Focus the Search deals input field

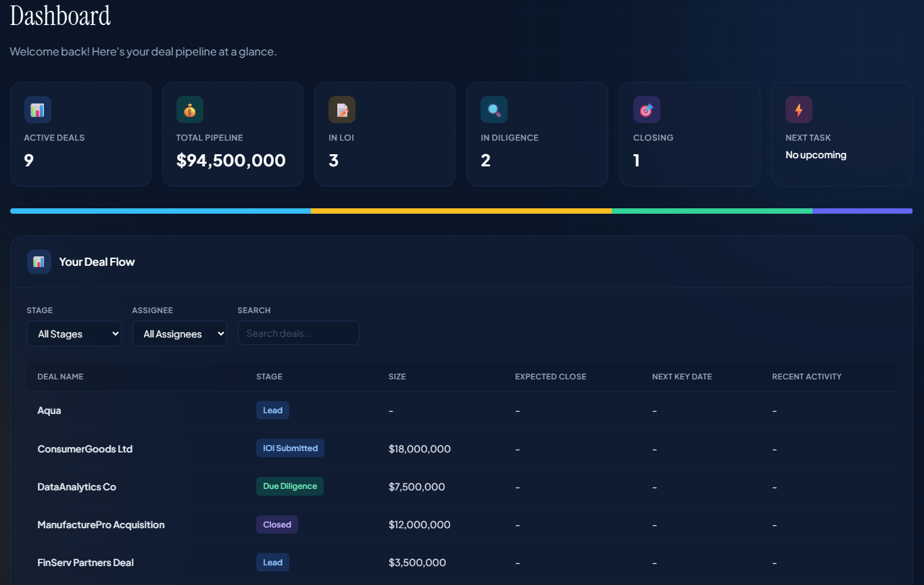pos(299,333)
